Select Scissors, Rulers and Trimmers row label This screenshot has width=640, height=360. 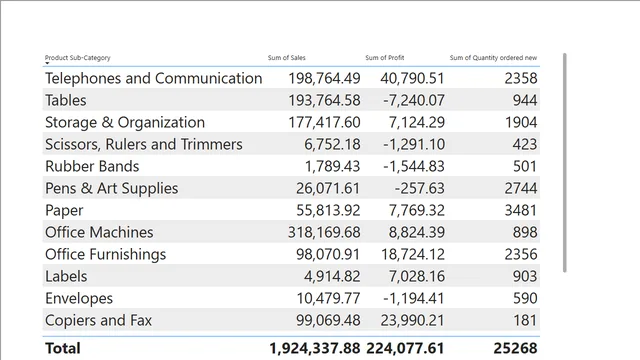click(144, 144)
